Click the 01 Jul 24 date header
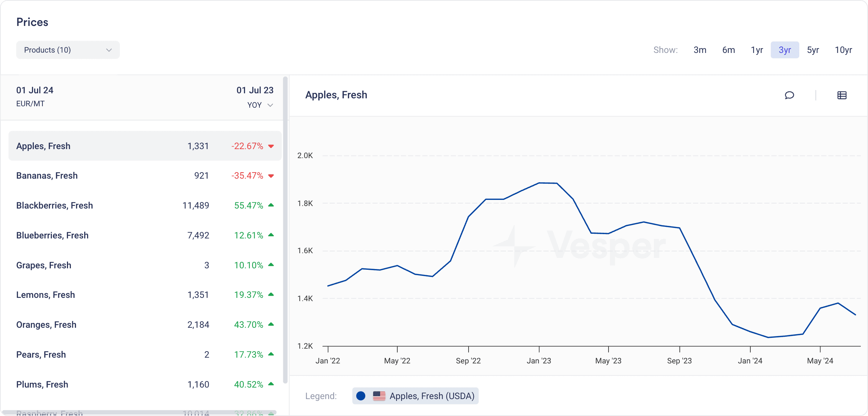 pyautogui.click(x=35, y=90)
